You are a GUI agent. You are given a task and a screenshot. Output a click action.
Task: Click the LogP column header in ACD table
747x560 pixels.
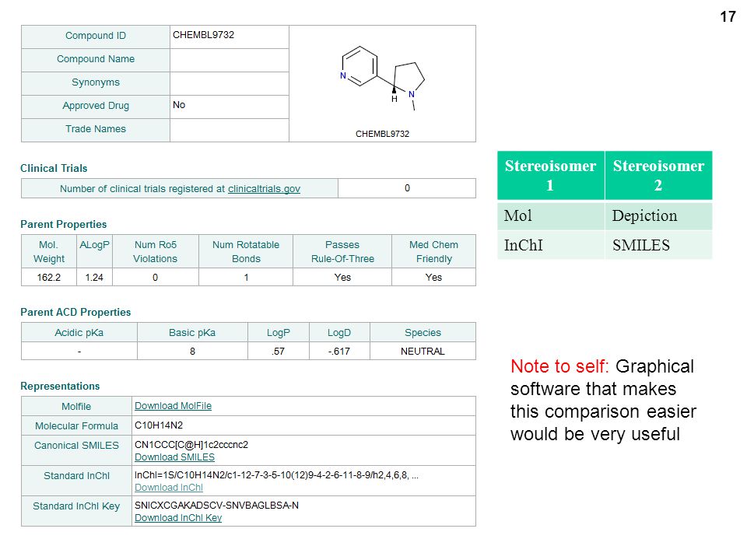[x=279, y=332]
